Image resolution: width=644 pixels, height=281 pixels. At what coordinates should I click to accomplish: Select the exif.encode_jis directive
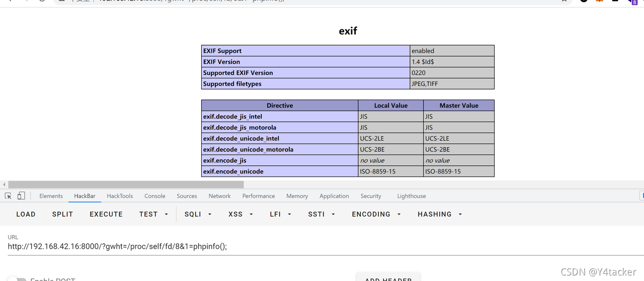[x=225, y=161]
